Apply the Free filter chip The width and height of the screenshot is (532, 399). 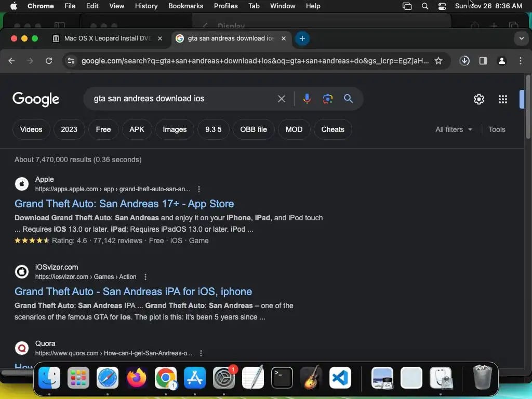[x=103, y=129]
